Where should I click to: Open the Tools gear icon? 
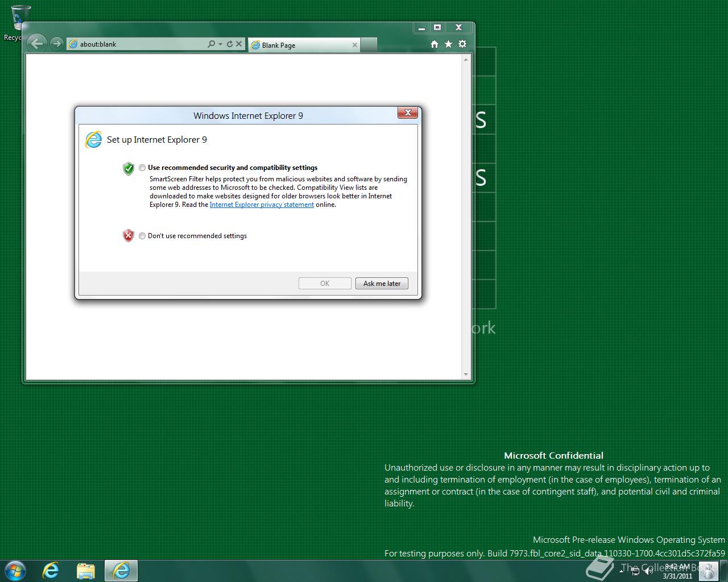click(462, 44)
